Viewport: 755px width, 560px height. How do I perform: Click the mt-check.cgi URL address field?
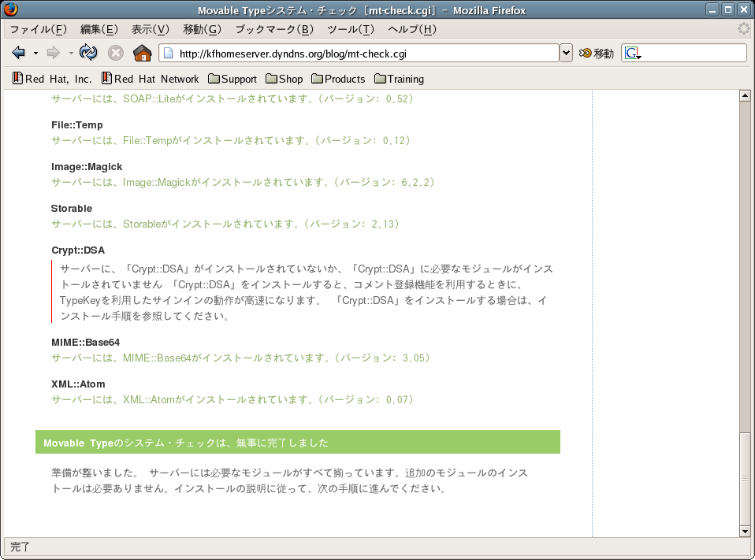coord(359,53)
